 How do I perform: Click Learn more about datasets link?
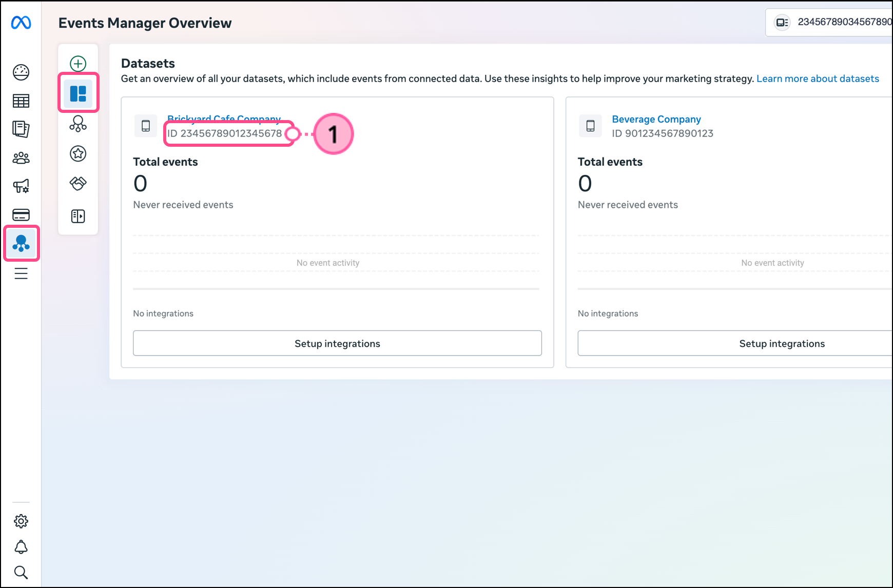point(817,79)
